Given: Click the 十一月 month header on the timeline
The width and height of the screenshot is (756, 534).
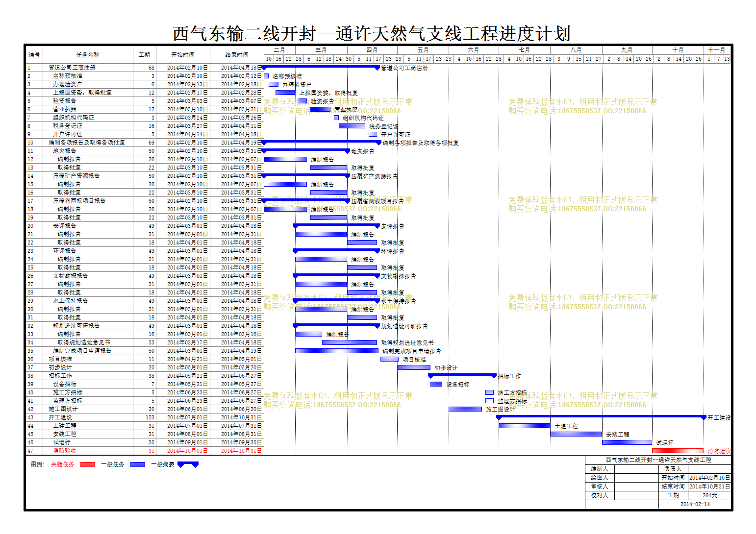Looking at the screenshot, I should [x=717, y=50].
